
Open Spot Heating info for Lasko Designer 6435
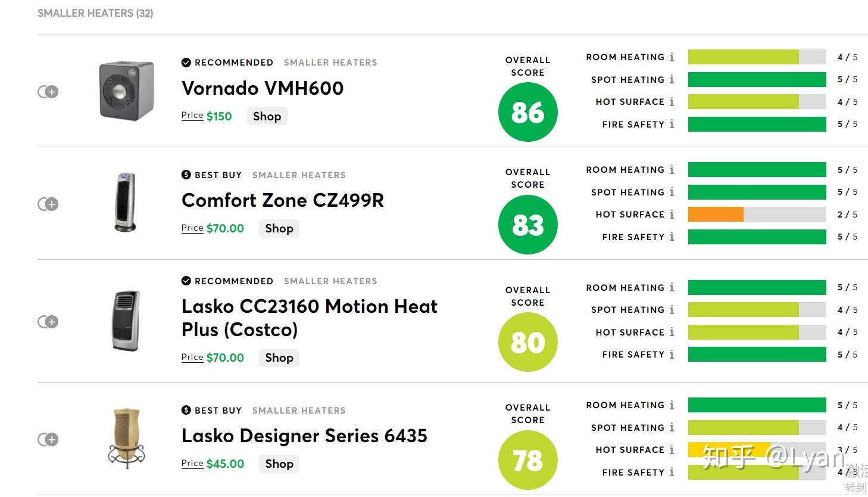(x=672, y=427)
